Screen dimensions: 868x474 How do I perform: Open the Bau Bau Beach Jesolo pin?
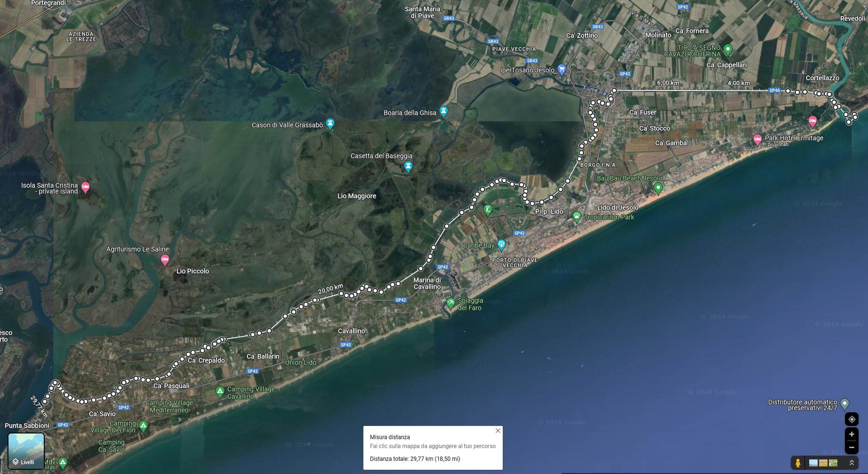[658, 188]
